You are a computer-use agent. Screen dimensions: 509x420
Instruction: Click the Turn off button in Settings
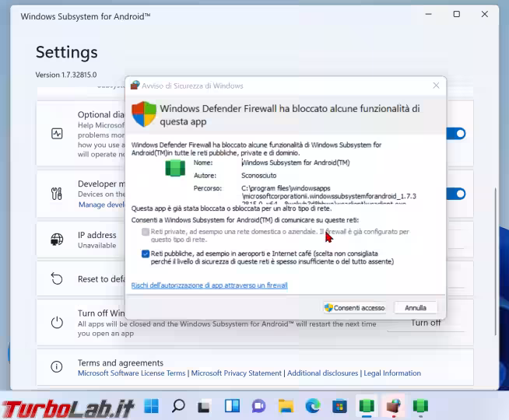point(426,323)
